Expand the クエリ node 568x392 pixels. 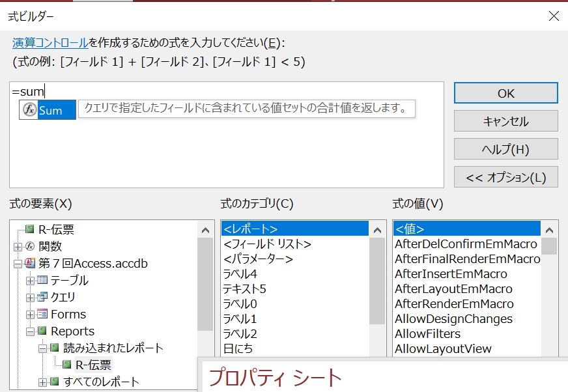pyautogui.click(x=30, y=298)
